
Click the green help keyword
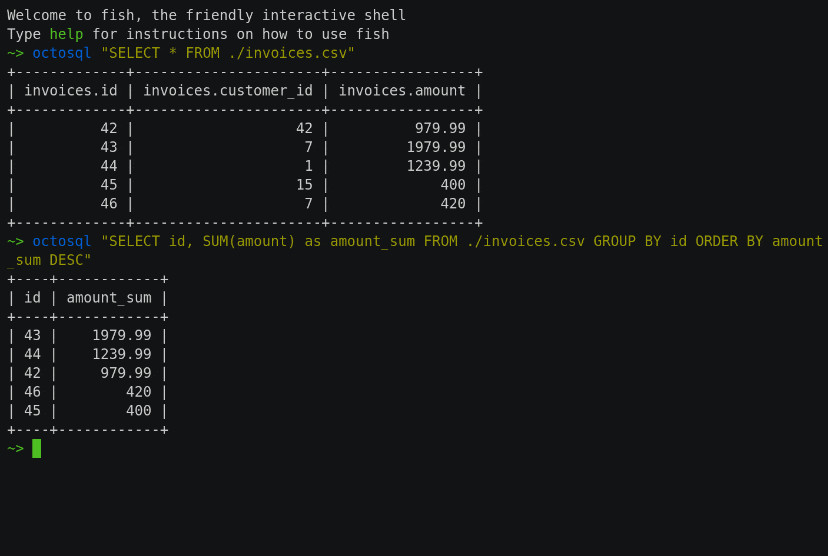tap(66, 34)
